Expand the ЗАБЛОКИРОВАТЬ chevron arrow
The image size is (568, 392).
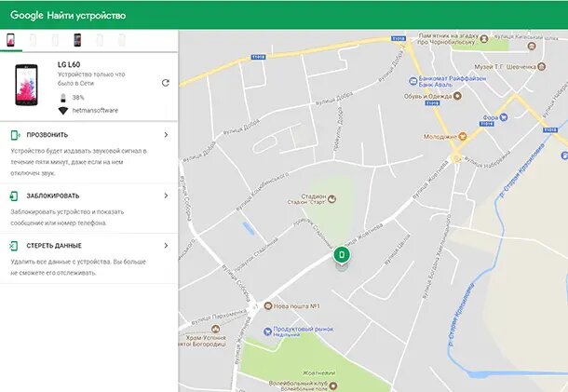pyautogui.click(x=166, y=196)
